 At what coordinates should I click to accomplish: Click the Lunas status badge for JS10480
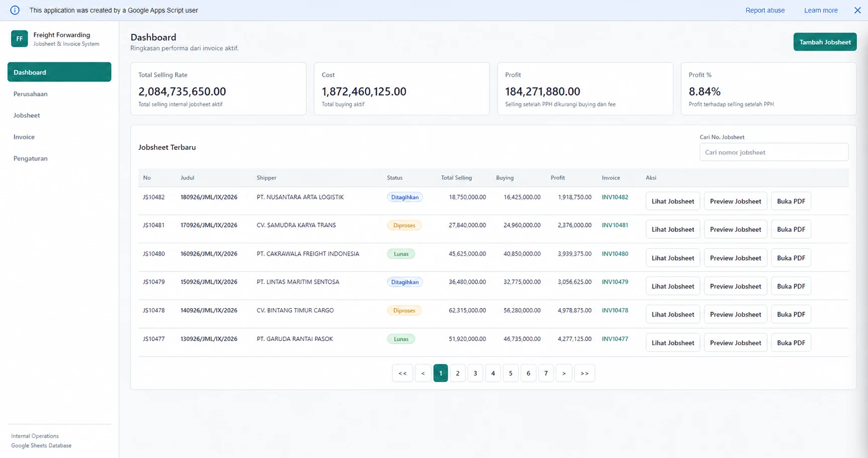tap(401, 254)
